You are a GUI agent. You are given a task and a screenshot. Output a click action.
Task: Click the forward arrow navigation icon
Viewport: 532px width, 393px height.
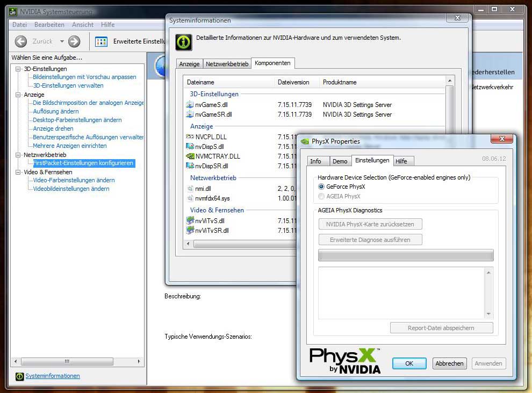(x=74, y=41)
